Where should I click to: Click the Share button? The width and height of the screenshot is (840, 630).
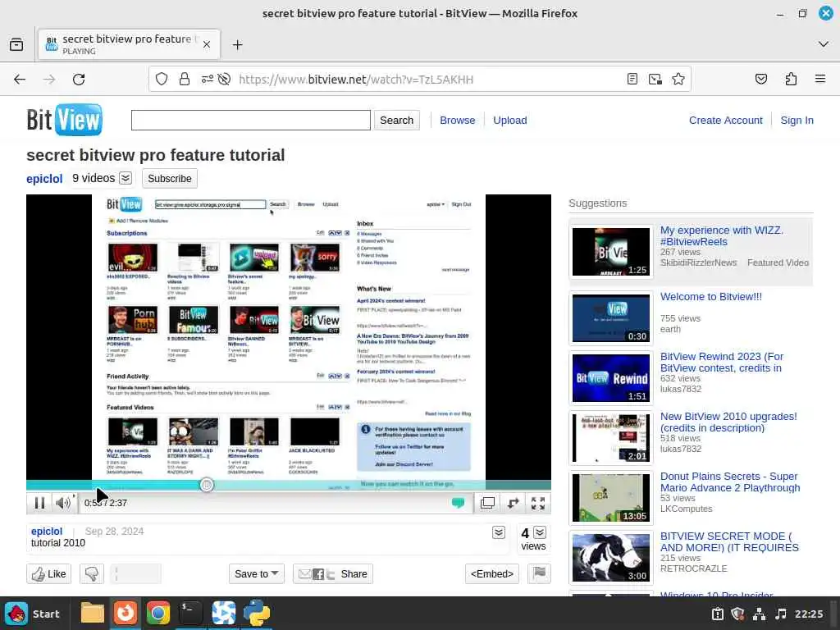click(333, 573)
